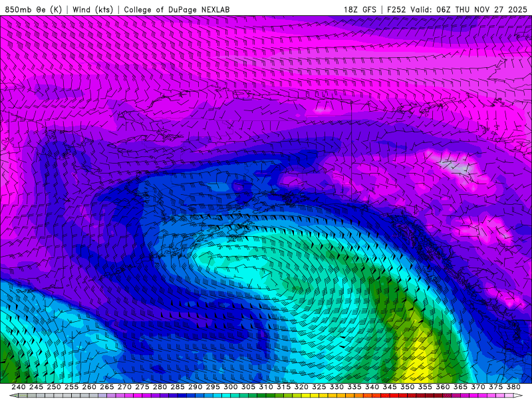The image size is (532, 399).
Task: Click the 345 value on color scale
Action: coord(390,387)
